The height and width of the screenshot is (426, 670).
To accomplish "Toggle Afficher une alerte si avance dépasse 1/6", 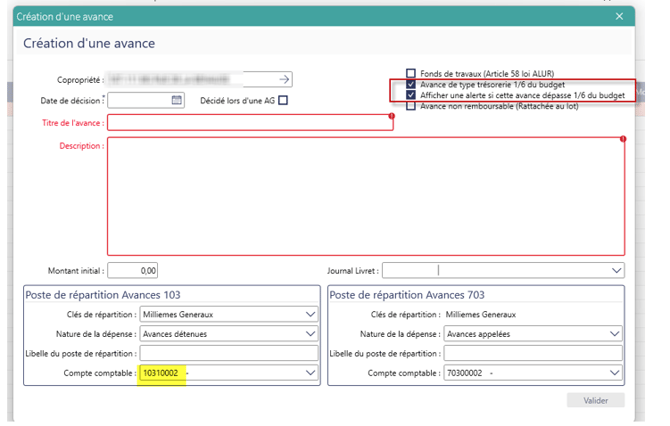I will click(x=411, y=95).
